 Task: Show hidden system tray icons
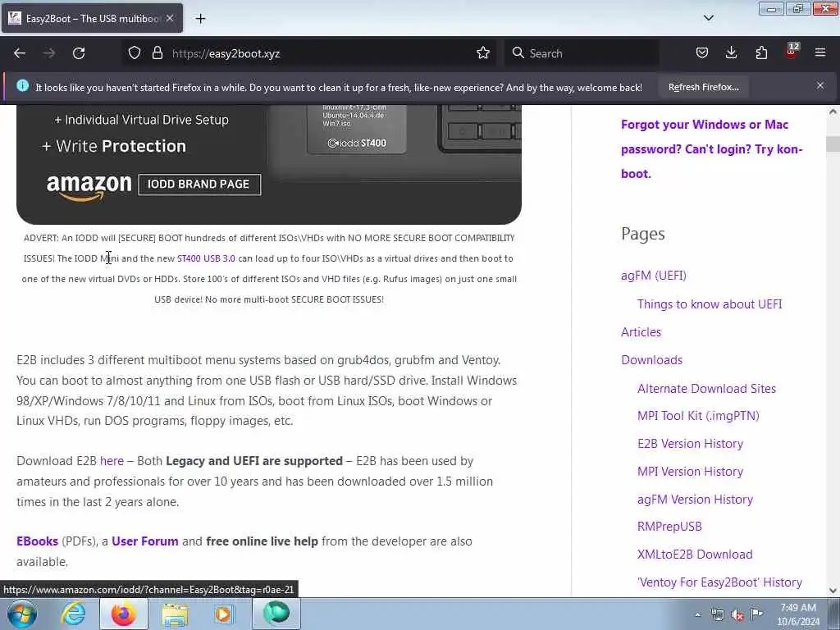click(697, 615)
